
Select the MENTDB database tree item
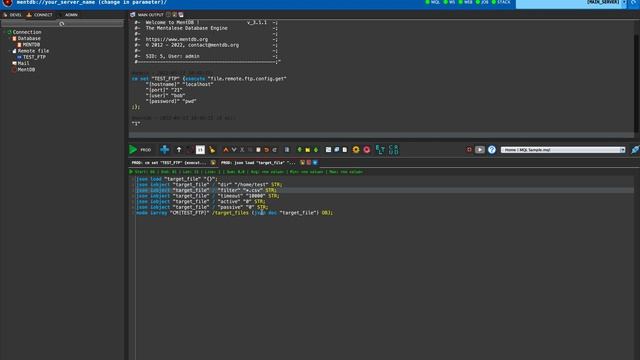[x=31, y=44]
